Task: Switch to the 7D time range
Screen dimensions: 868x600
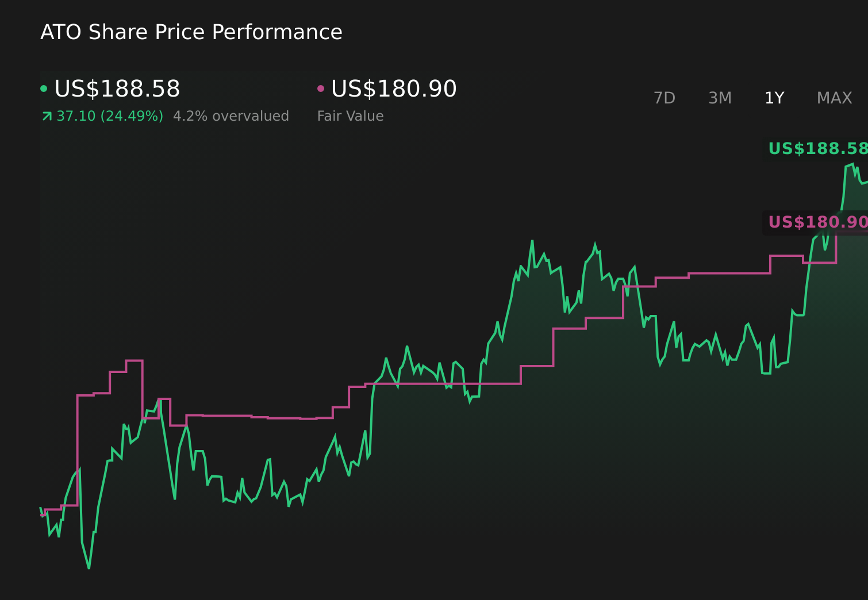Action: point(665,98)
